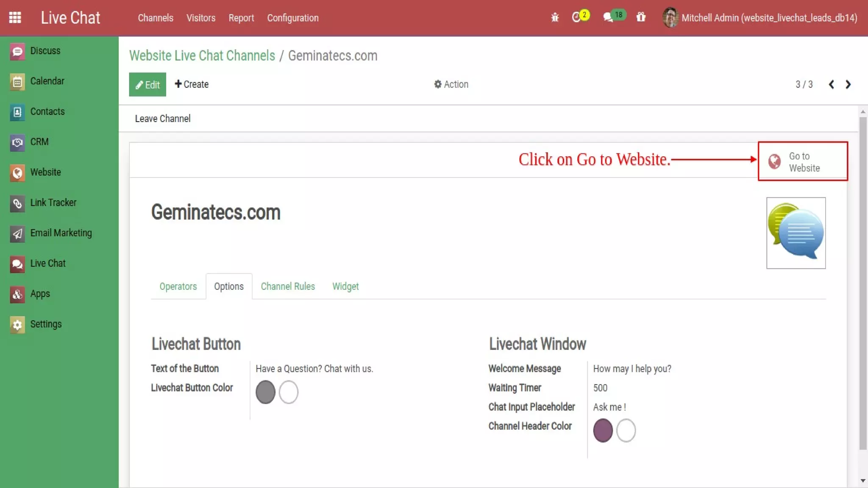The height and width of the screenshot is (488, 868).
Task: Go to the previous record arrow
Action: (x=832, y=84)
